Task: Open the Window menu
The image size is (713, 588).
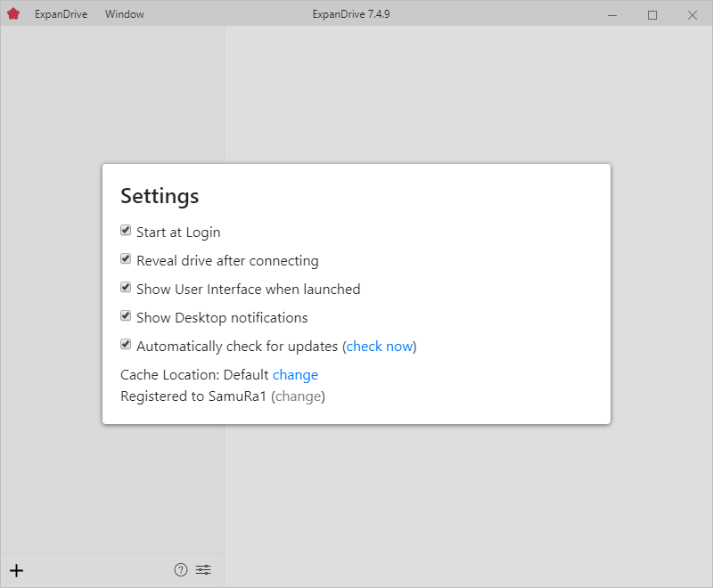Action: coord(125,14)
